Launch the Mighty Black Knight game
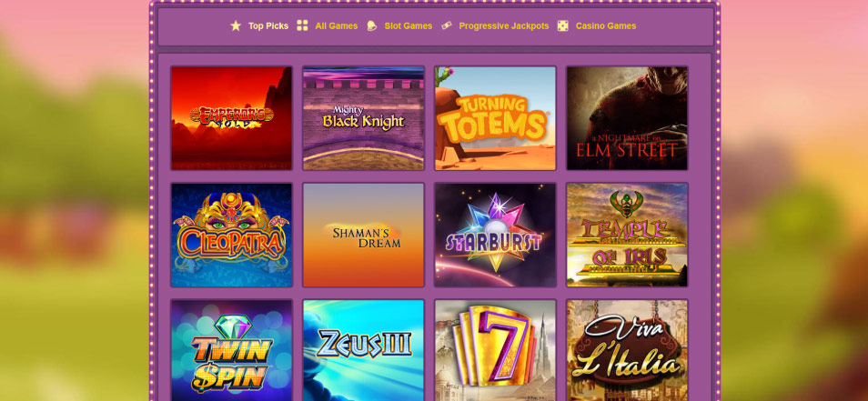 click(364, 118)
